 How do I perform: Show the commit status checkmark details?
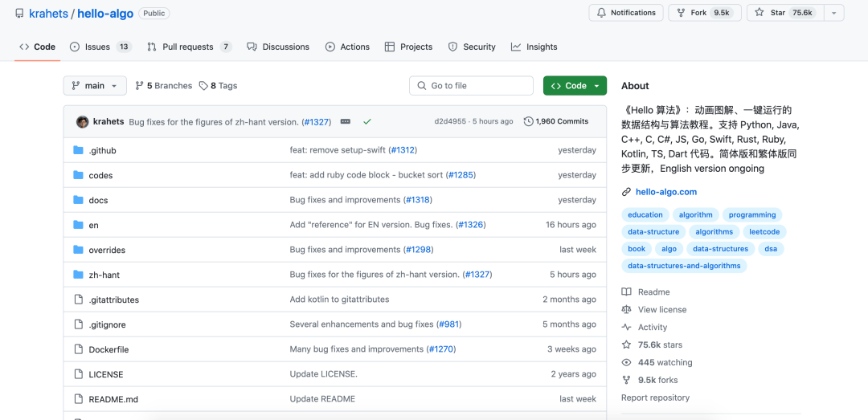[367, 122]
